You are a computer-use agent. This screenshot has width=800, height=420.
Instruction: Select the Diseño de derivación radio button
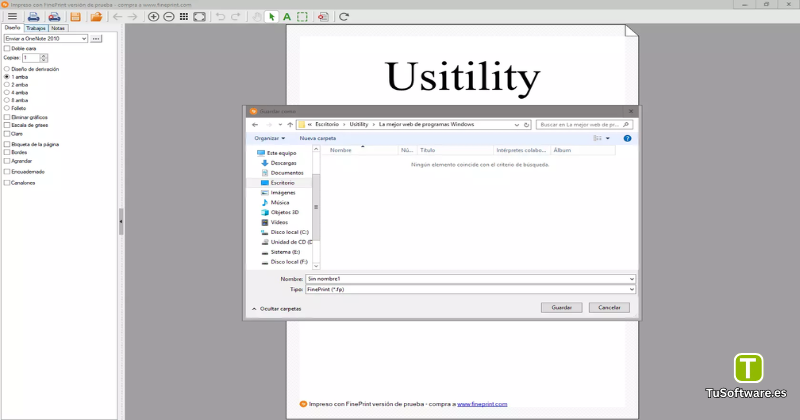pos(7,69)
